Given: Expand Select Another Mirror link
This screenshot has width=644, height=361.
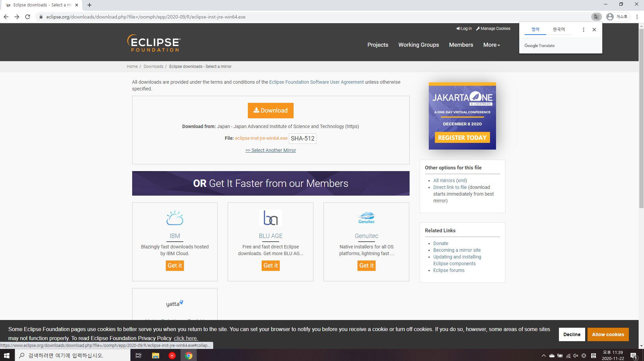Looking at the screenshot, I should [x=271, y=150].
